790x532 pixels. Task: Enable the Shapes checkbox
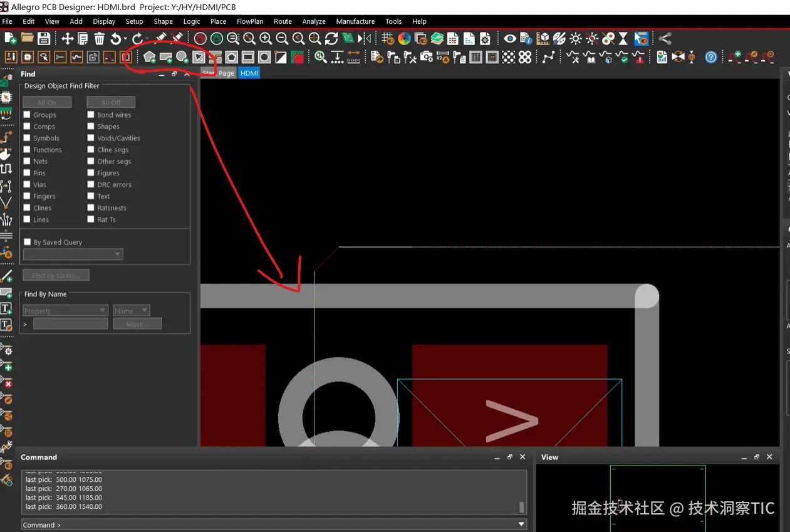pyautogui.click(x=91, y=127)
